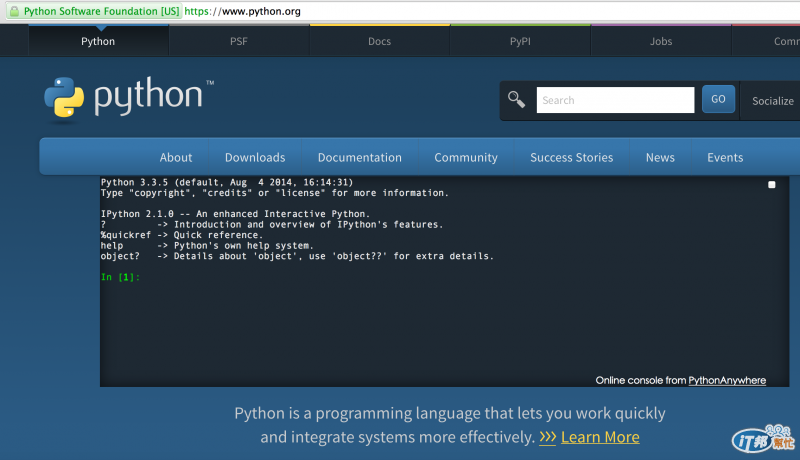Focus the Search text field

pos(615,100)
